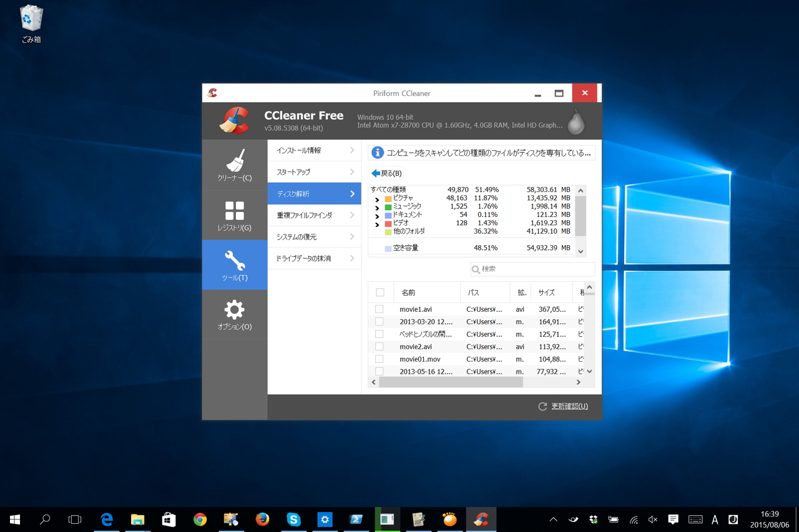Click the Piriform pear logo icon
The image size is (799, 532).
click(576, 122)
